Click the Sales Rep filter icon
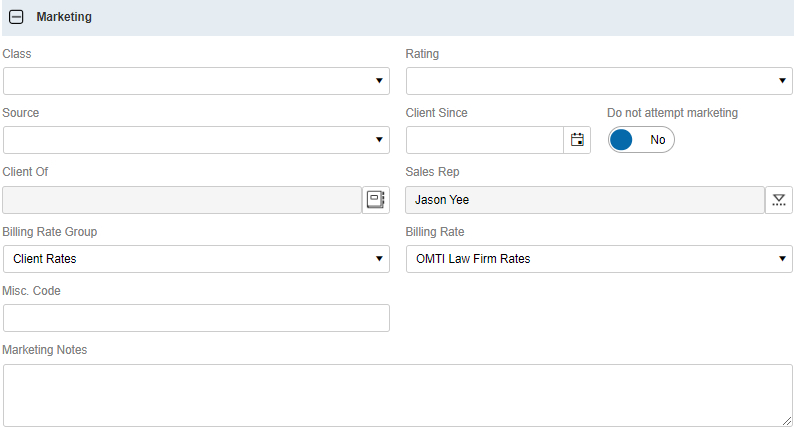796x428 pixels. point(779,200)
